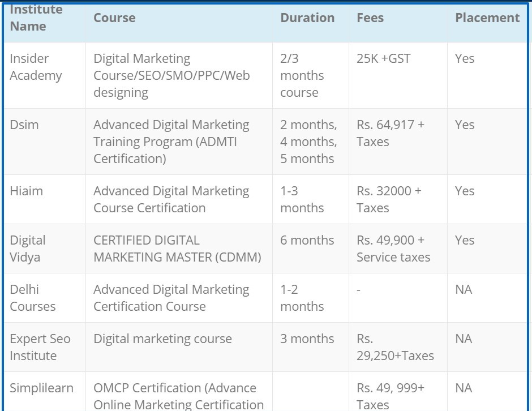Image resolution: width=532 pixels, height=411 pixels.
Task: Click the 'Rs. 64,917 + Taxes' fees cell
Action: coord(398,142)
